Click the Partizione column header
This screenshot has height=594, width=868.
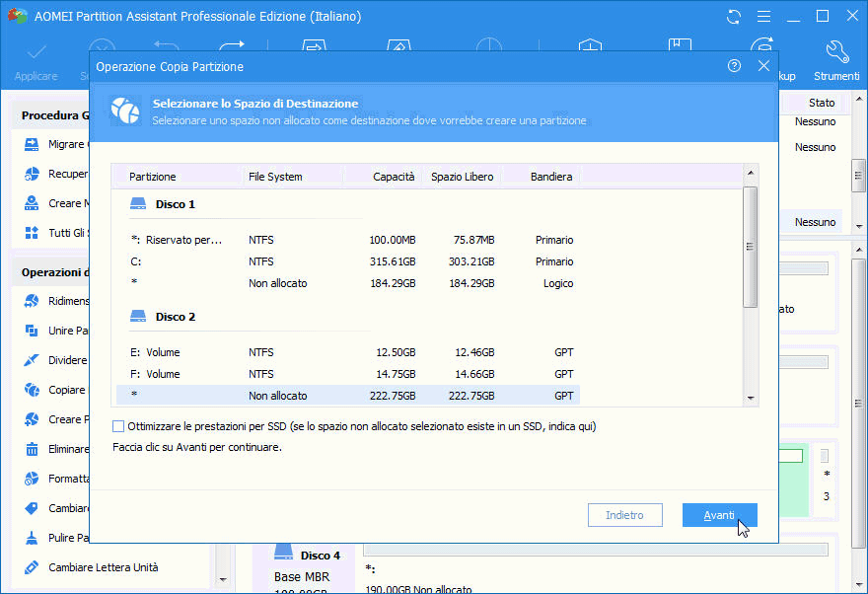(153, 177)
